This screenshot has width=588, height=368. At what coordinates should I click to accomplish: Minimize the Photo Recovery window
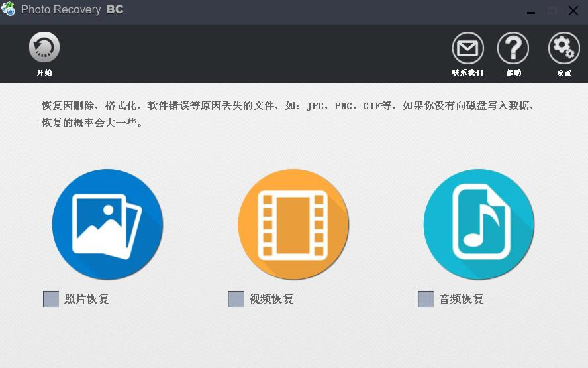tap(530, 11)
